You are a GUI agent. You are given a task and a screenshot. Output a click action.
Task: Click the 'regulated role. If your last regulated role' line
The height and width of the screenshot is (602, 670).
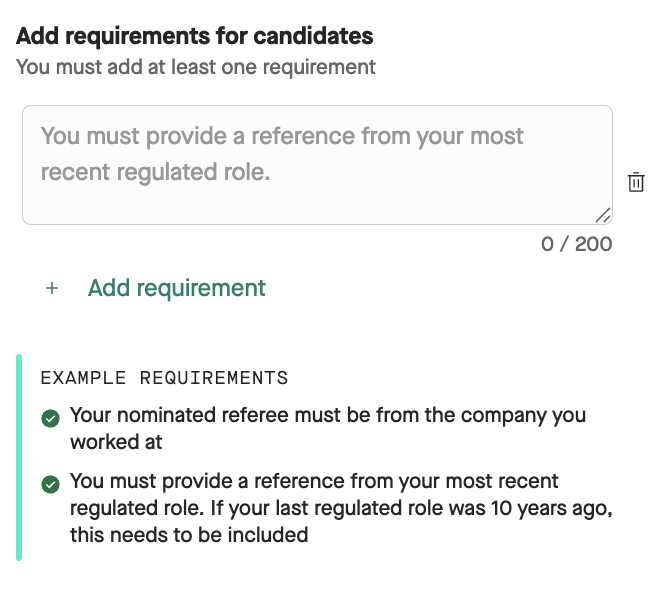pyautogui.click(x=341, y=508)
